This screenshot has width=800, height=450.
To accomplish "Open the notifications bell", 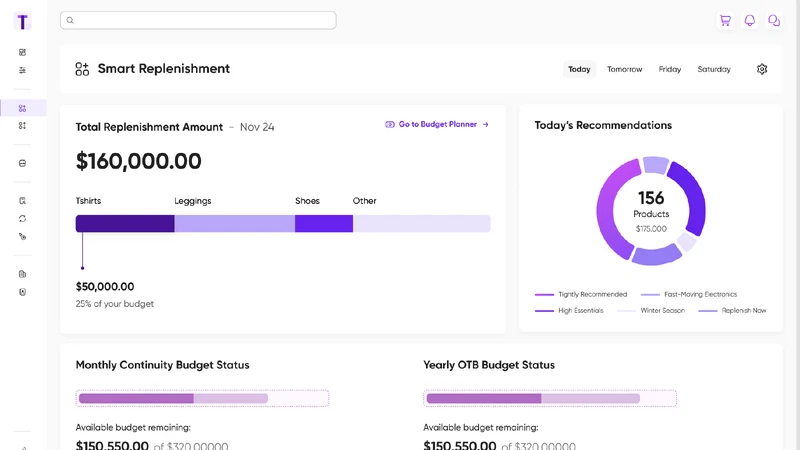I will pyautogui.click(x=749, y=20).
